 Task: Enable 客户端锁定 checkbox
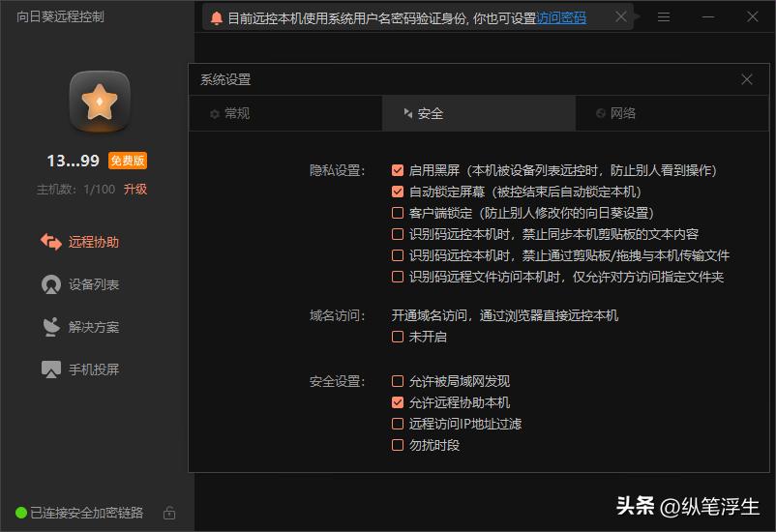click(x=398, y=213)
